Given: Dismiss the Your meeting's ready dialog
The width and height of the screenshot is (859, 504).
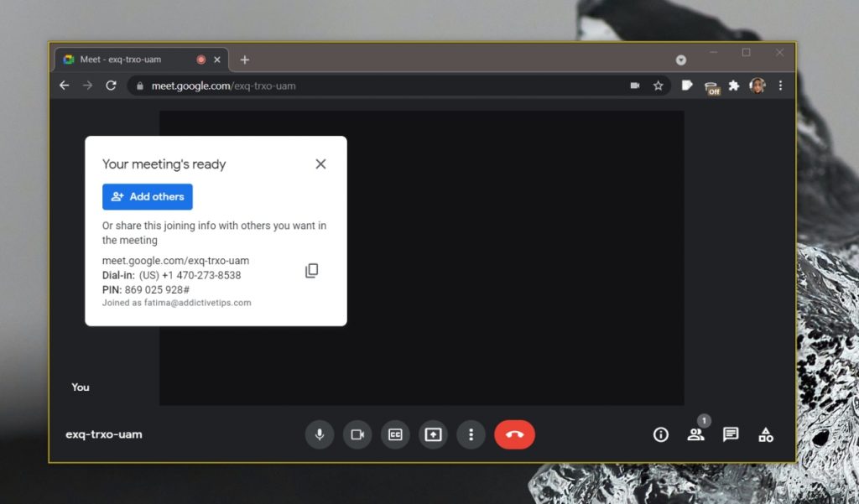Looking at the screenshot, I should point(320,164).
